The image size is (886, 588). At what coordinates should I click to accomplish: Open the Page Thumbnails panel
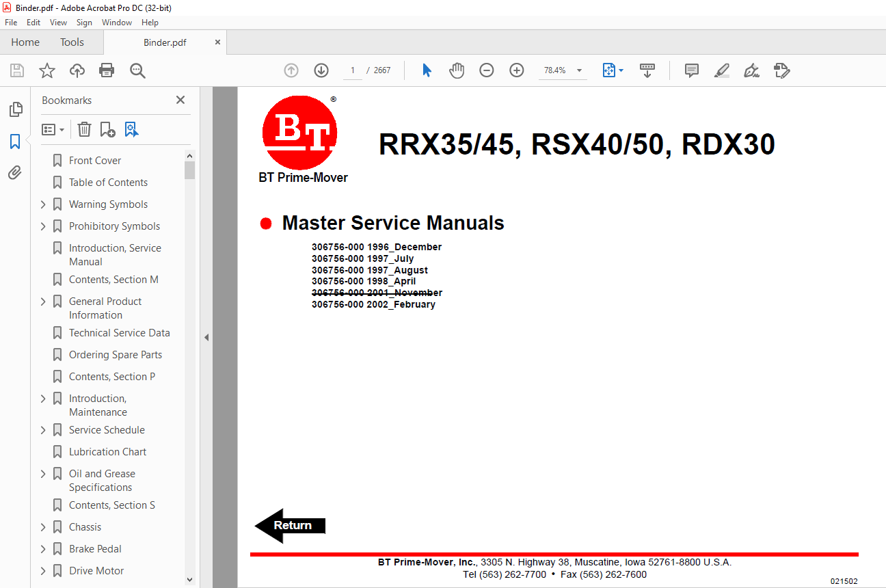(15, 109)
